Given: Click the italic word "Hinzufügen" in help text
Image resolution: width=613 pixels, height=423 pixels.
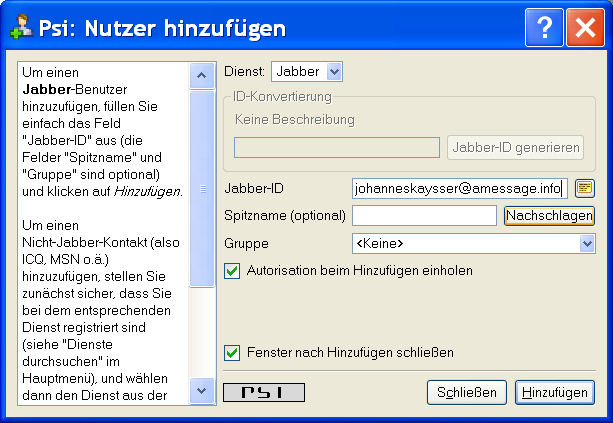Looking at the screenshot, I should coord(147,192).
